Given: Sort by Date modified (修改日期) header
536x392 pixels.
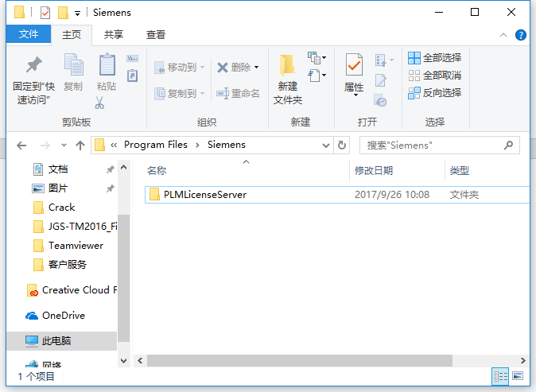Looking at the screenshot, I should pyautogui.click(x=374, y=170).
